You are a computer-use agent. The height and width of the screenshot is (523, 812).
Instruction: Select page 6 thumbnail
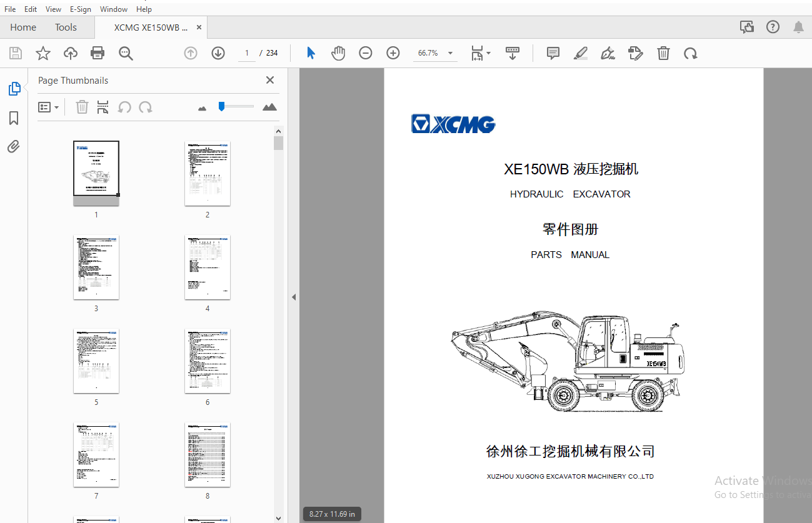point(208,361)
